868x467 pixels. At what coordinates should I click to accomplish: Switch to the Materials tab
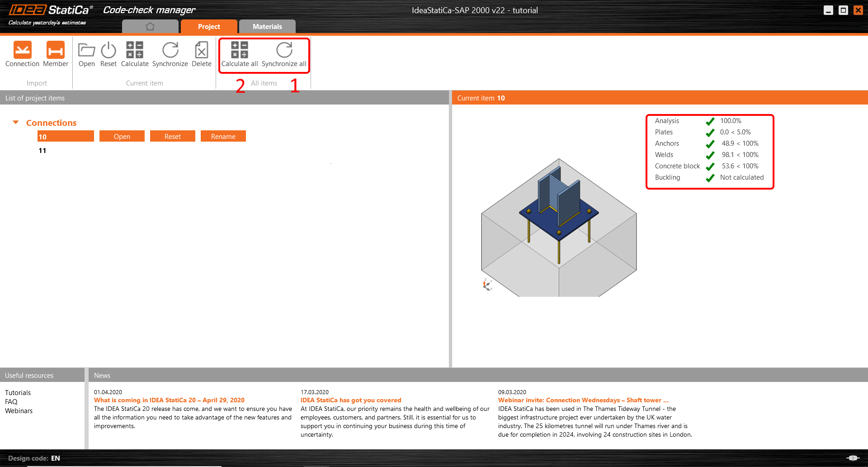pyautogui.click(x=267, y=27)
